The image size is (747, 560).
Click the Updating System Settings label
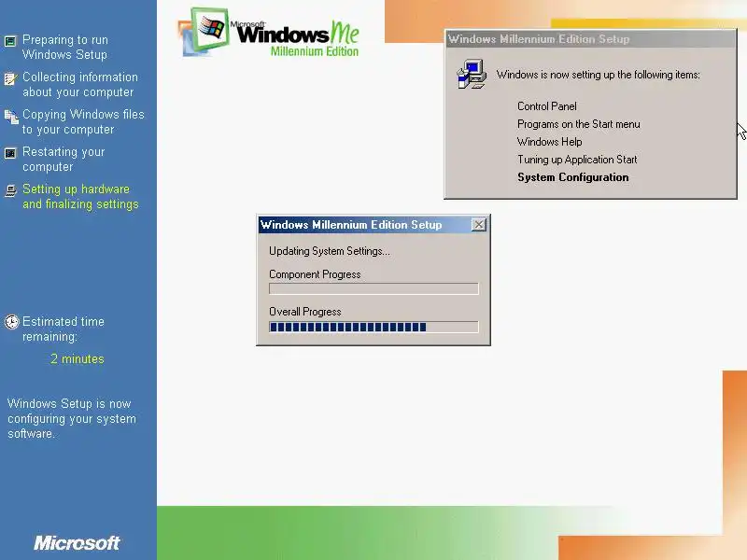[330, 251]
